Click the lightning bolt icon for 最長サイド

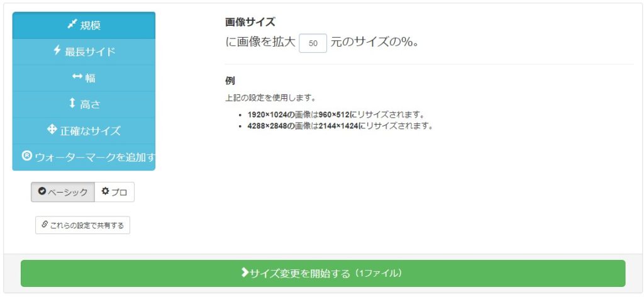[x=57, y=50]
